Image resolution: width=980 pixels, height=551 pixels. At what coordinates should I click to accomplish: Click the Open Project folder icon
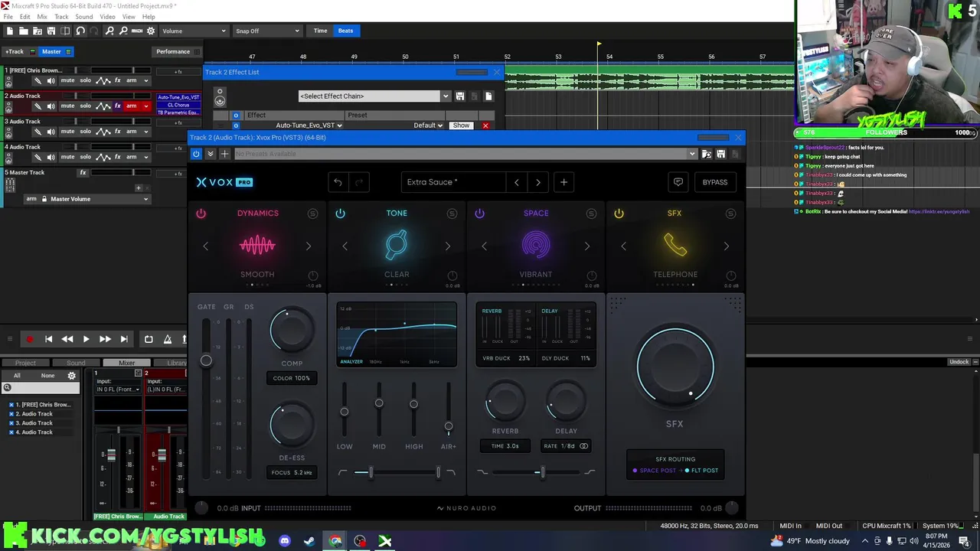(x=24, y=31)
